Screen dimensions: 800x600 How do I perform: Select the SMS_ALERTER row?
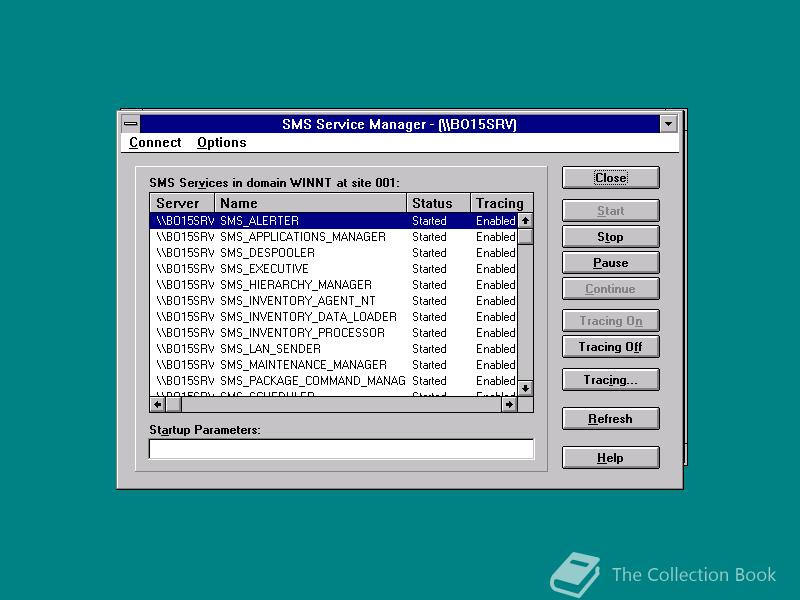334,221
